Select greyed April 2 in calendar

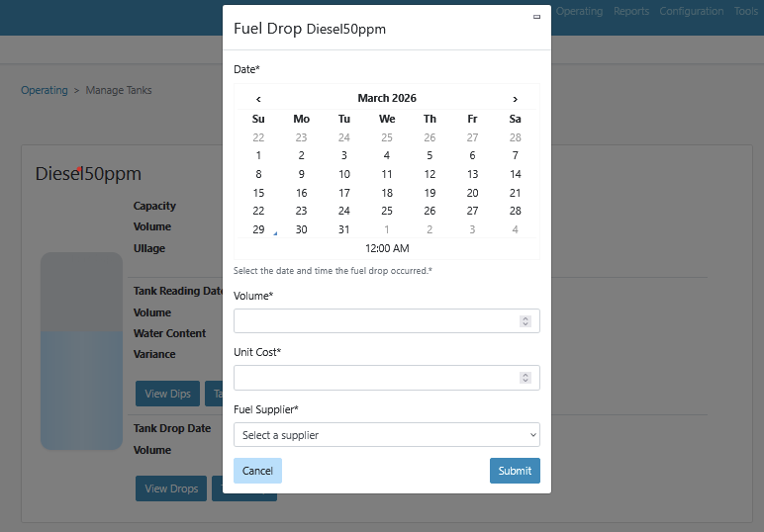point(430,229)
